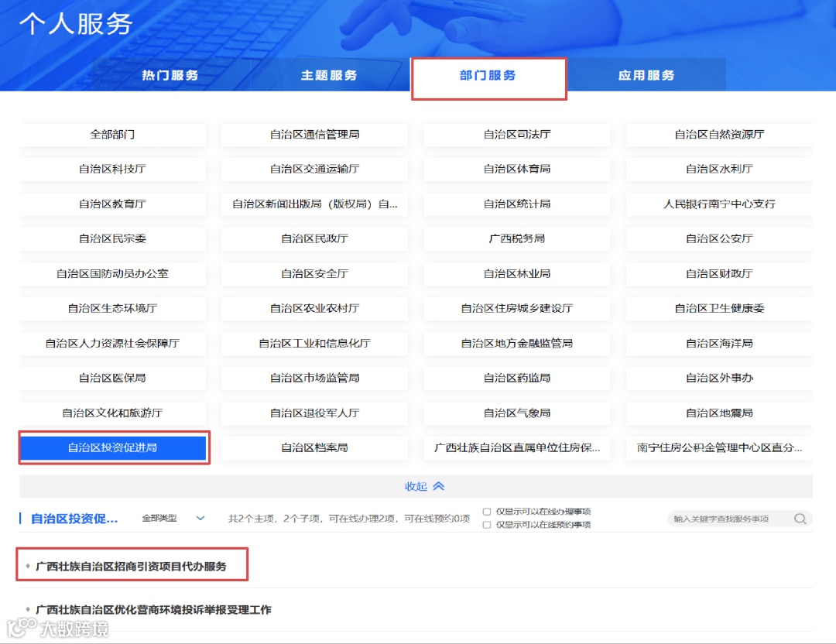Pick 广西税务局 department
Image resolution: width=836 pixels, height=644 pixels.
point(517,239)
